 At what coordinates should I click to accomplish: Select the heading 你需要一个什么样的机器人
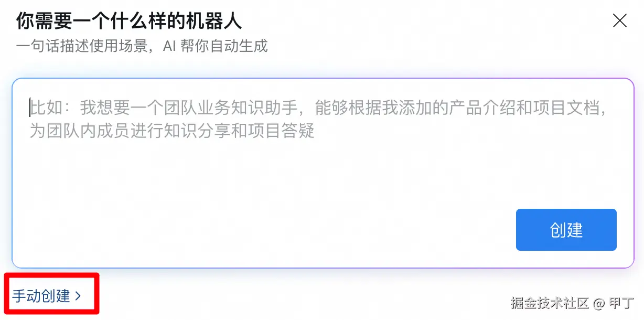coord(128,22)
